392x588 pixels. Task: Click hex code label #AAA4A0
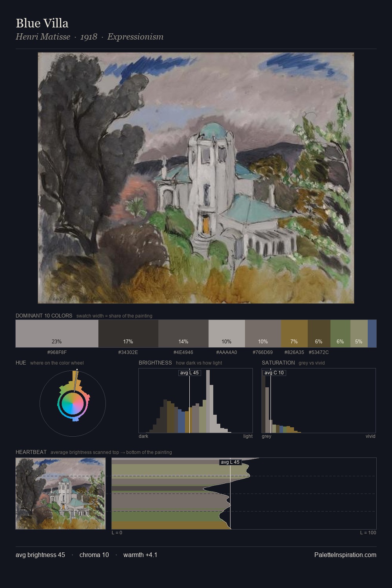[x=227, y=352]
